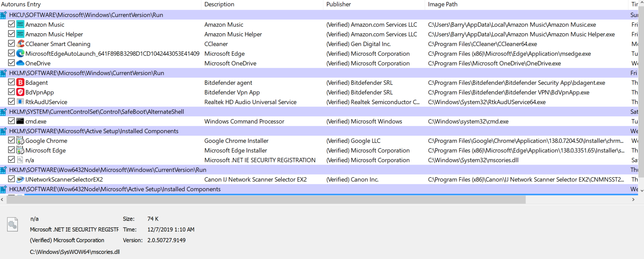Click the file icon in details pane
Image resolution: width=644 pixels, height=259 pixels.
coord(13,224)
